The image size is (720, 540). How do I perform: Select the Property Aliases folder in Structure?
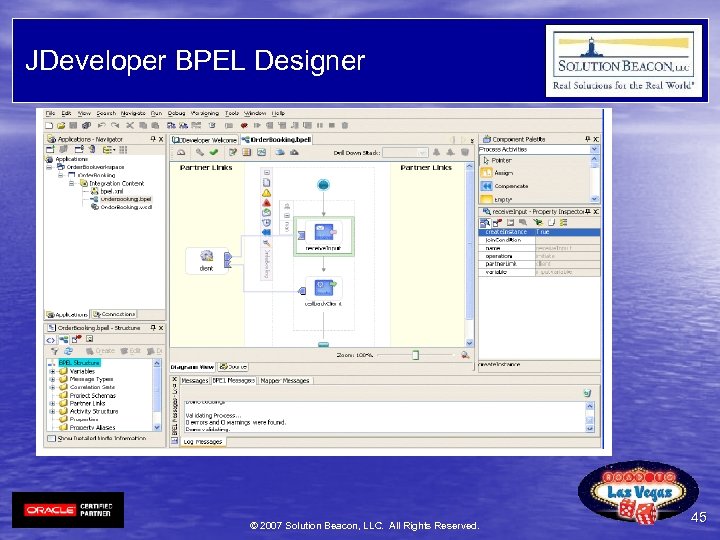point(88,427)
